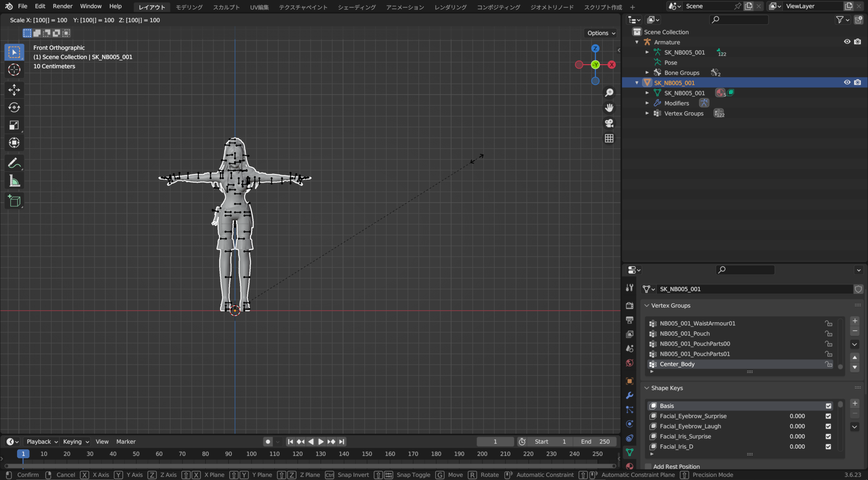Viewport: 868px width, 480px height.
Task: Open the File menu
Action: [x=23, y=6]
